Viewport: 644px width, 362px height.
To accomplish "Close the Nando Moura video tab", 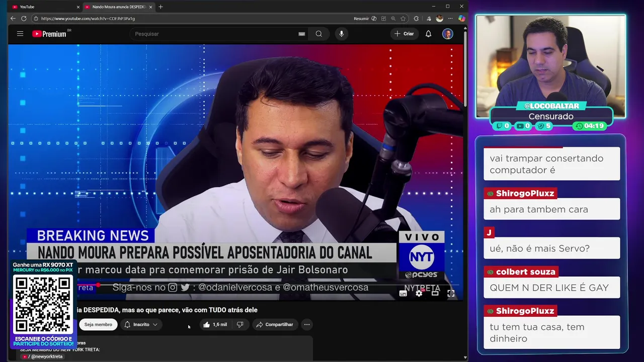I will pos(150,7).
